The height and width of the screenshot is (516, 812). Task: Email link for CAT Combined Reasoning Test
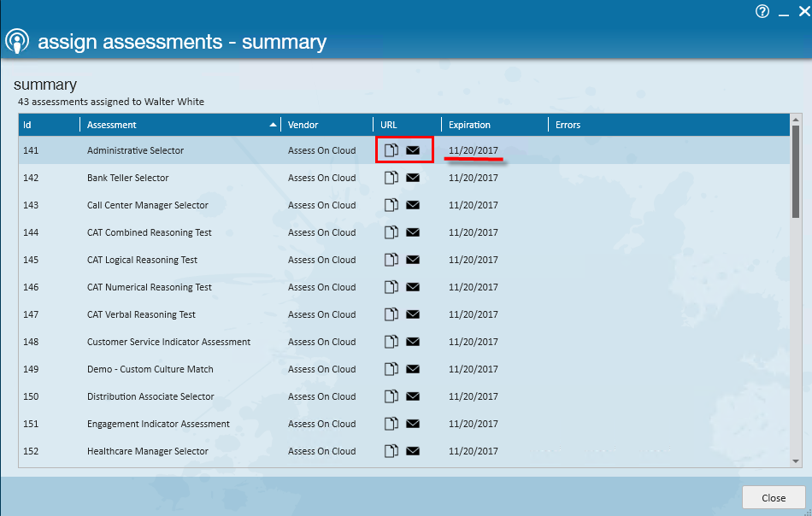tap(413, 232)
